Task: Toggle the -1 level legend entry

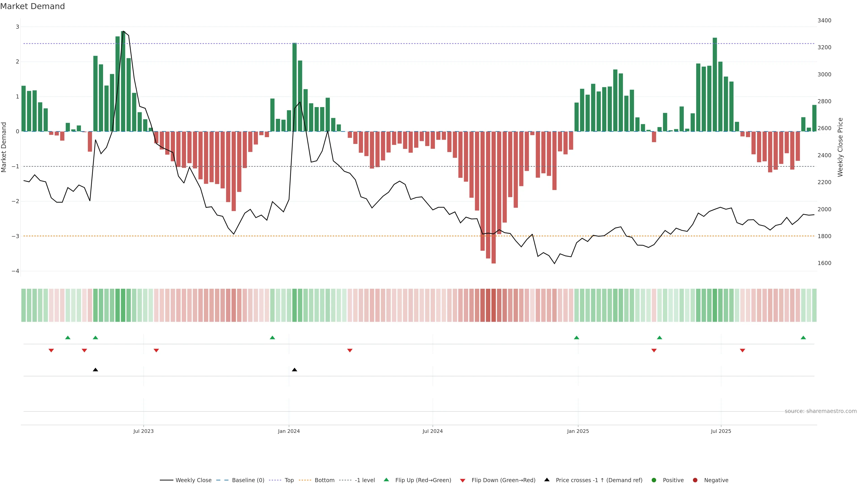Action: (x=365, y=480)
